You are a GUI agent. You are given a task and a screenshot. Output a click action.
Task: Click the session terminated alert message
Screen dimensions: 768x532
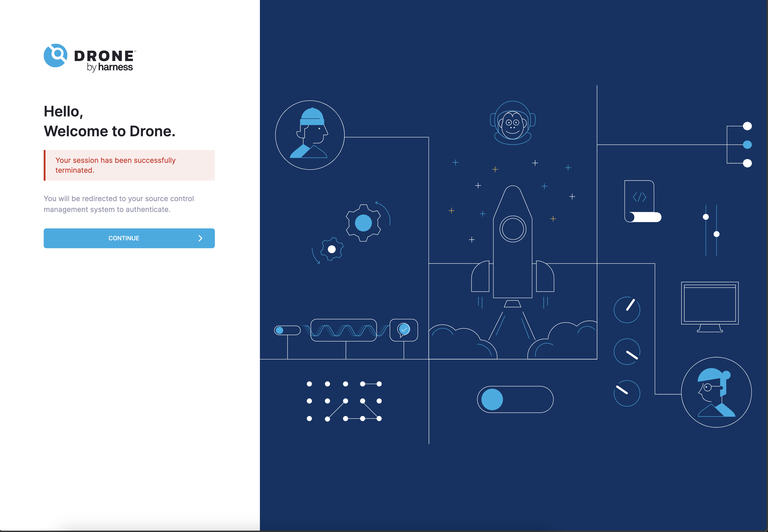pyautogui.click(x=129, y=165)
